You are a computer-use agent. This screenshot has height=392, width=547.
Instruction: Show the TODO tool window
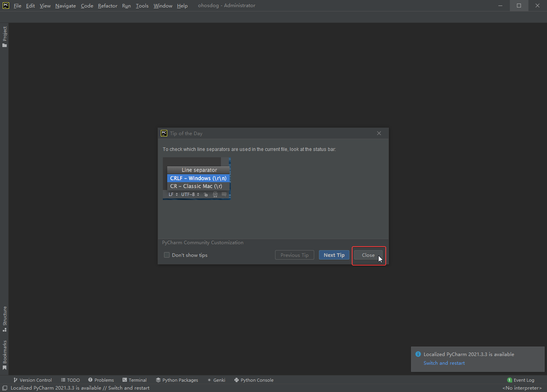(x=70, y=380)
